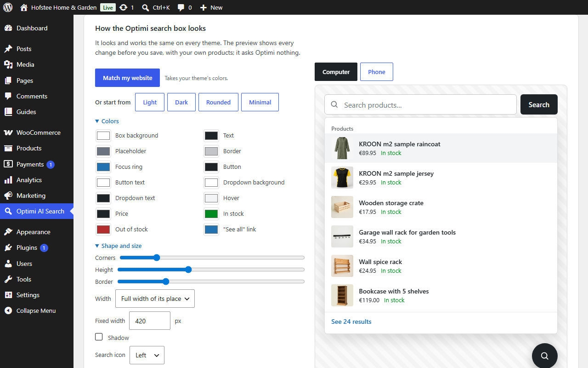Click the Tools wrench icon
This screenshot has width=588, height=368.
8,279
